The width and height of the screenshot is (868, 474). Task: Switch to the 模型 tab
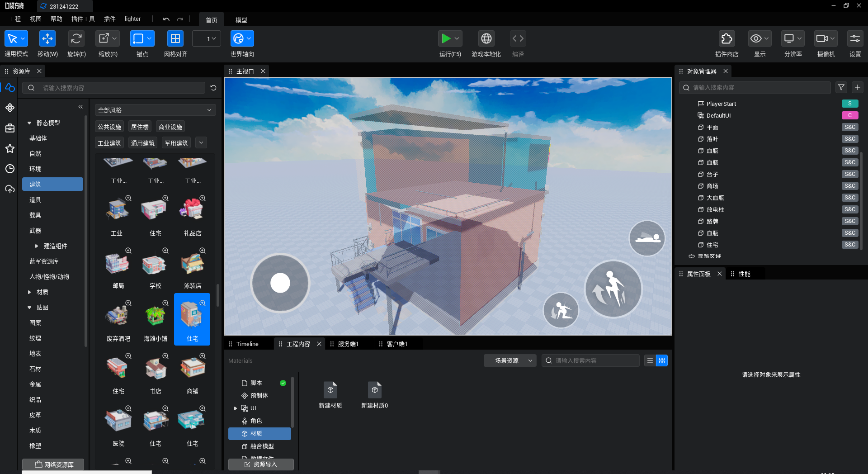pos(241,20)
